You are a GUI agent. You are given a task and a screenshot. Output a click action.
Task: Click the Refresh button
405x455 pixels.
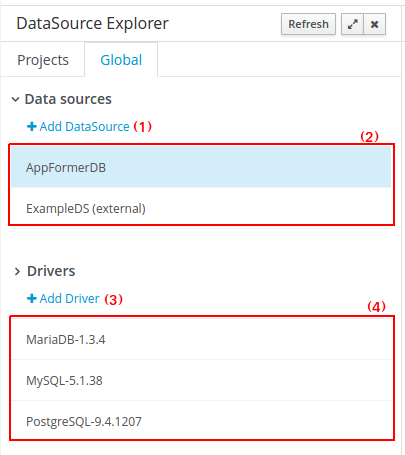pos(308,24)
